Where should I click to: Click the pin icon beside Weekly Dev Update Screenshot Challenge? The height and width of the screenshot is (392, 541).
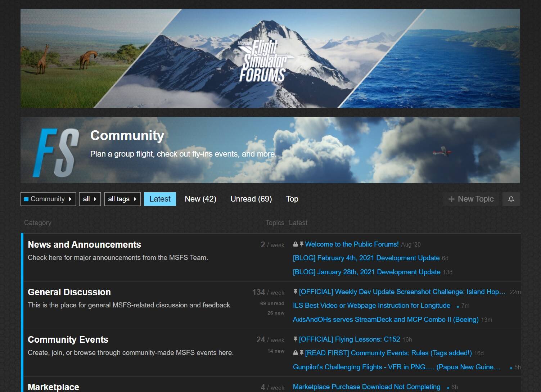tap(296, 292)
